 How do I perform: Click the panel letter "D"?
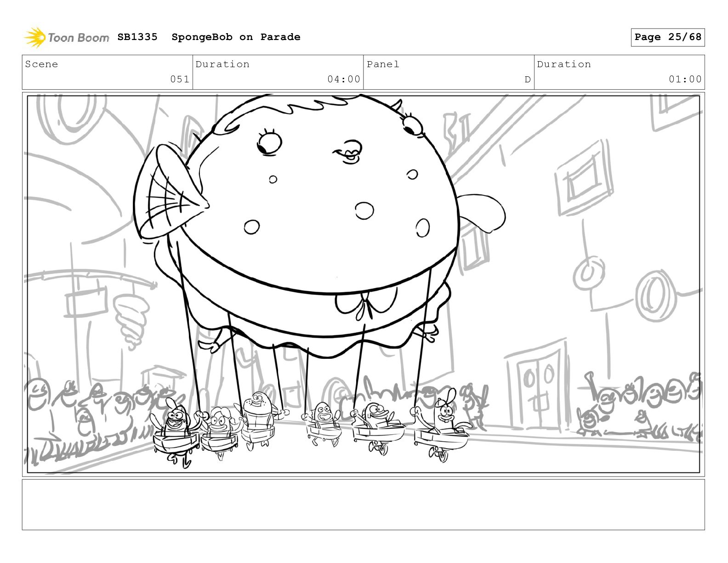tap(528, 80)
